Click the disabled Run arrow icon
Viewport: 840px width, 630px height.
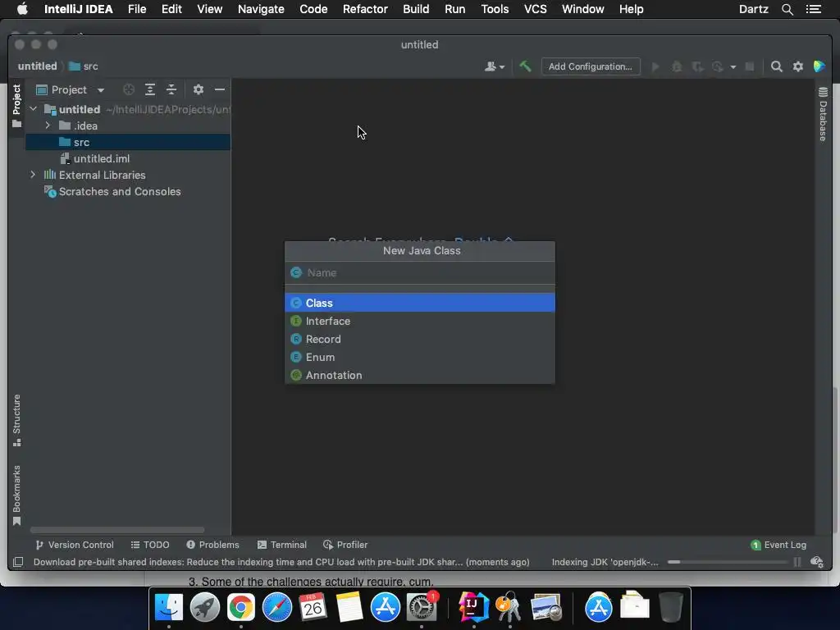(x=655, y=66)
